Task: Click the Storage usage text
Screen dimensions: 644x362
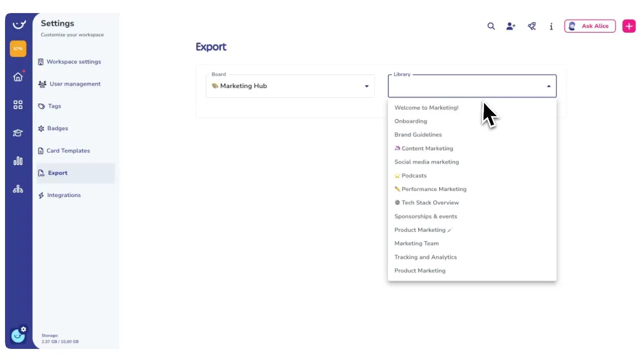Action: [x=60, y=338]
